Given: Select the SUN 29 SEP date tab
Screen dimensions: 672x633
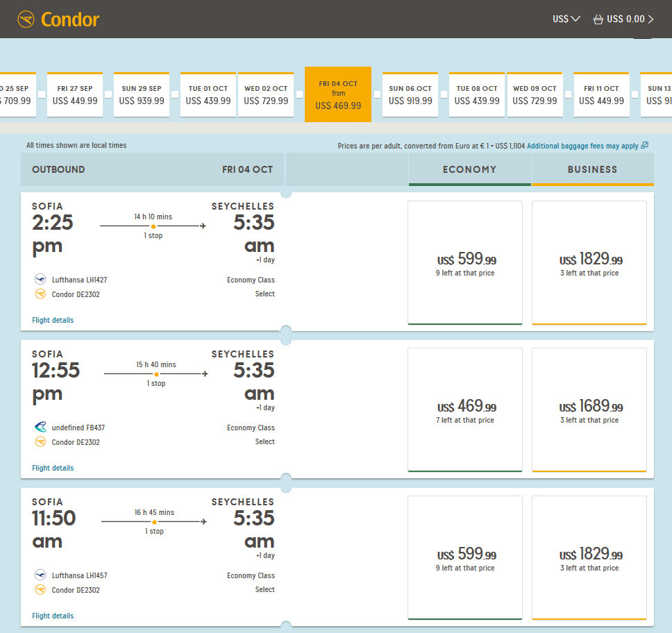Looking at the screenshot, I should coord(142,94).
